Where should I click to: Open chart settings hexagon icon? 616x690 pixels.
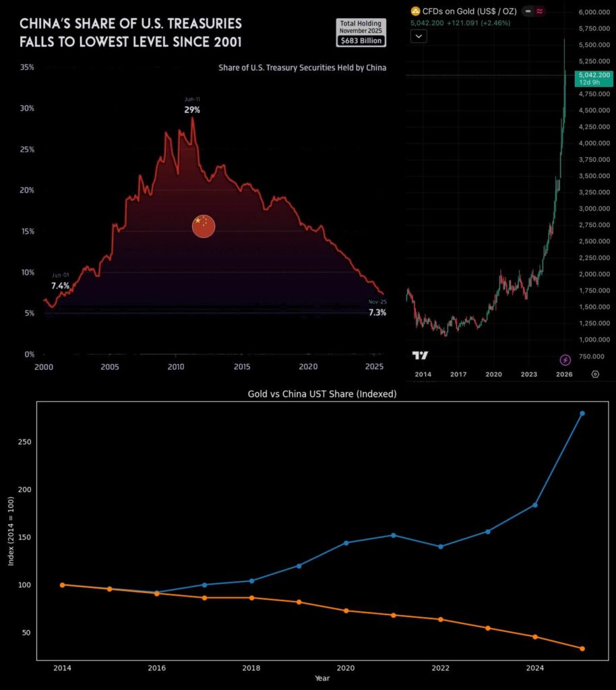click(x=595, y=374)
